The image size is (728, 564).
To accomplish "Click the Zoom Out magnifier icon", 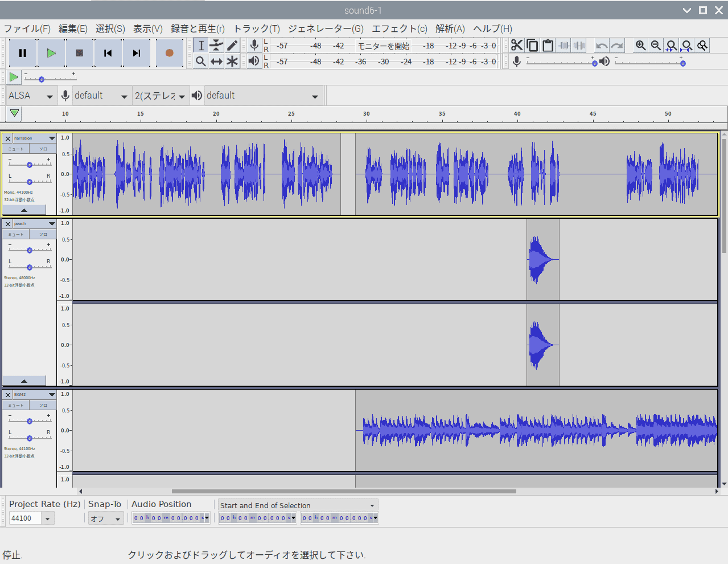I will 656,46.
